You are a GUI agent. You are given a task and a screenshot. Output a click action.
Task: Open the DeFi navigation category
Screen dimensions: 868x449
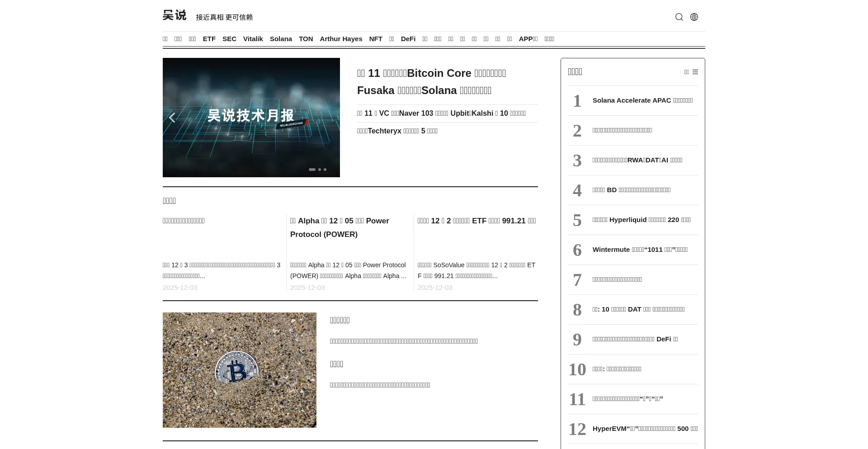[408, 39]
